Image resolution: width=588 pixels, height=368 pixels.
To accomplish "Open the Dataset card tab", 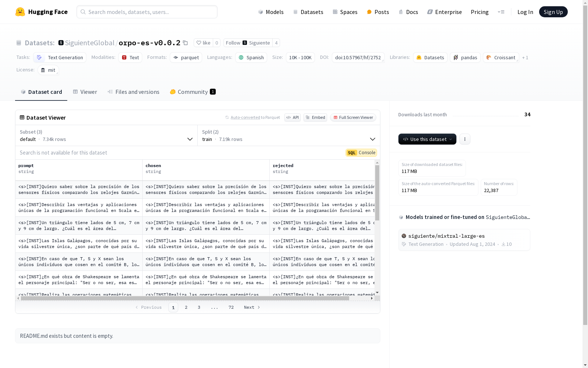I will (41, 92).
